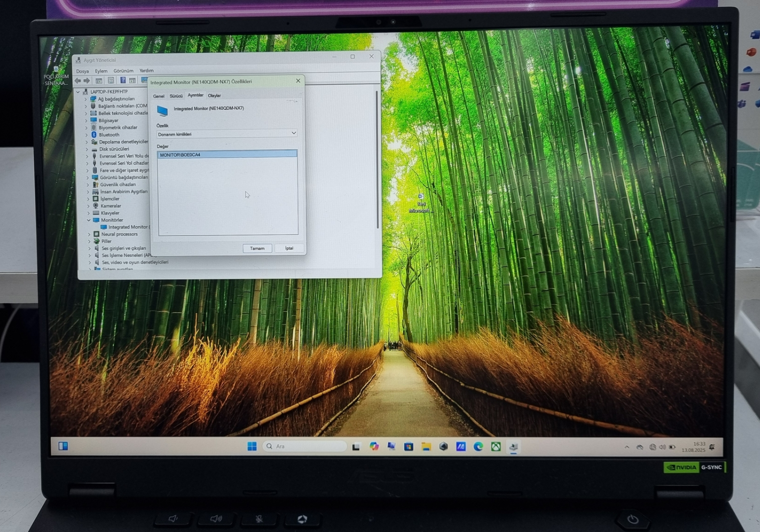
Task: Switch to the Olaylar tab
Action: [x=214, y=96]
